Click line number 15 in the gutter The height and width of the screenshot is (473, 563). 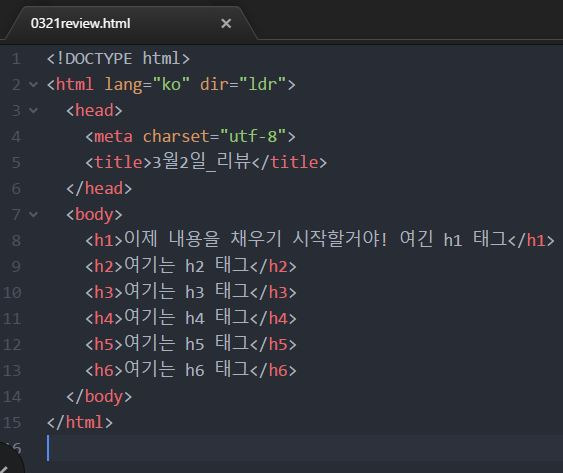click(12, 423)
